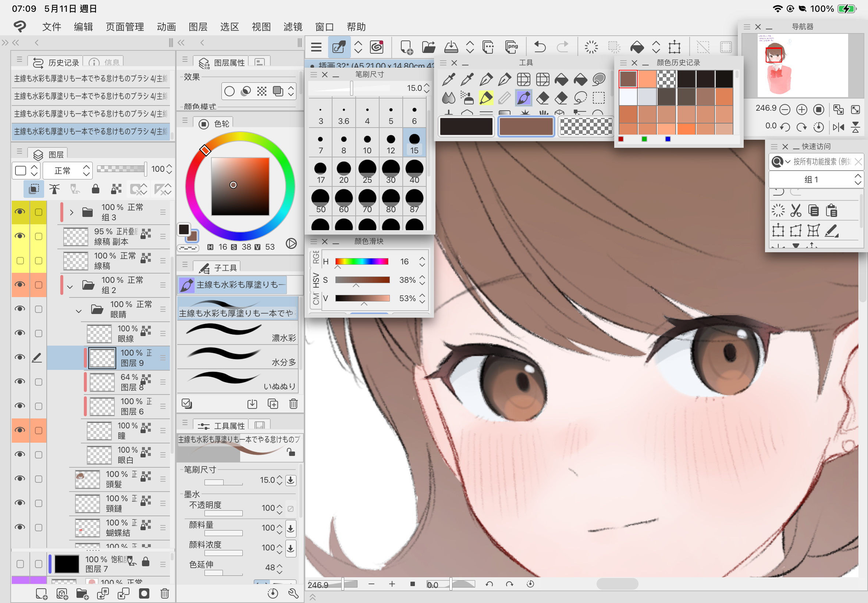Click the open file folder icon
Image resolution: width=868 pixels, height=603 pixels.
[428, 47]
